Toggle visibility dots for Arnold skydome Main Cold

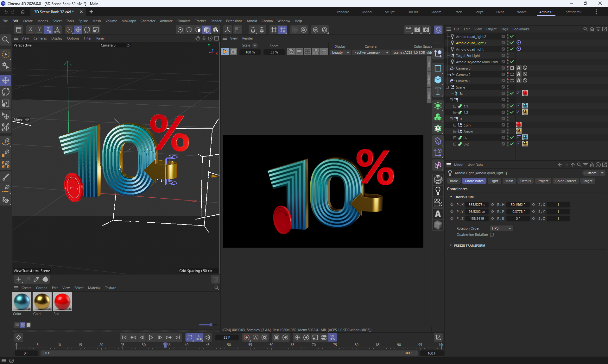tap(508, 62)
